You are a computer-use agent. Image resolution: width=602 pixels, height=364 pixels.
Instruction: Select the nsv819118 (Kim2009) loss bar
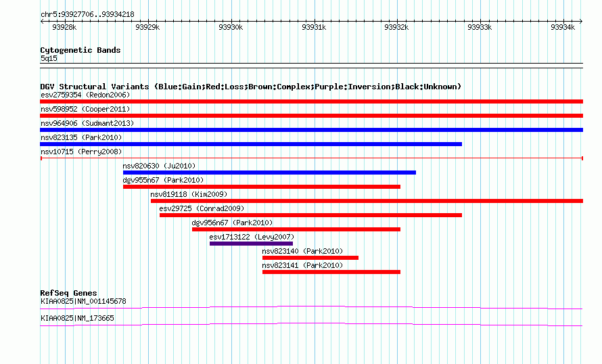click(x=367, y=201)
